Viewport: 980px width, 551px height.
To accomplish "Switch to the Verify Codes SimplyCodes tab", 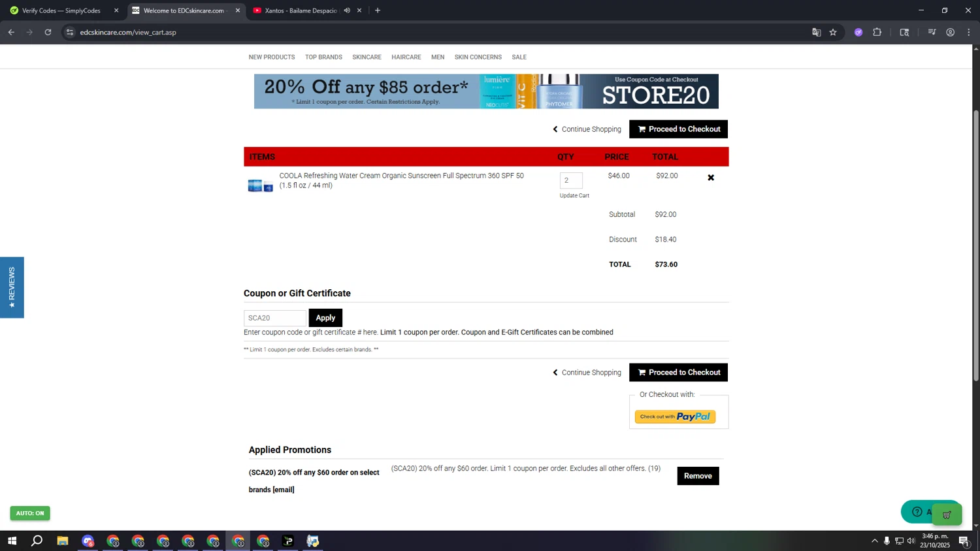I will coord(61,10).
